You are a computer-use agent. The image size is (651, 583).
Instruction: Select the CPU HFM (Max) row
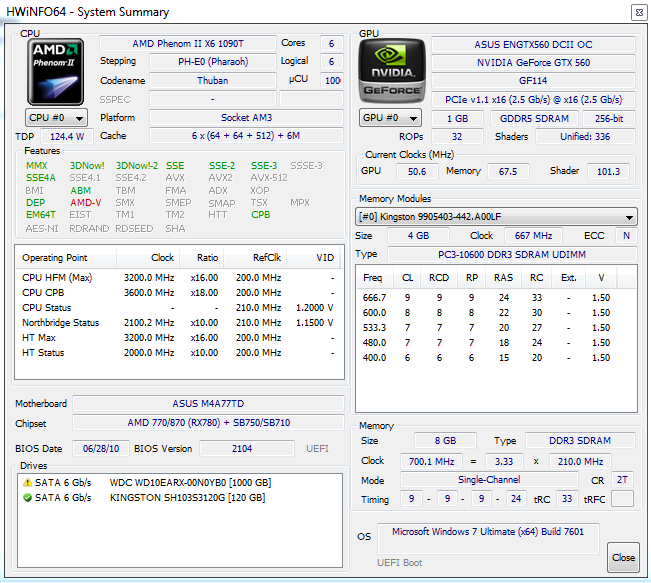[x=179, y=277]
